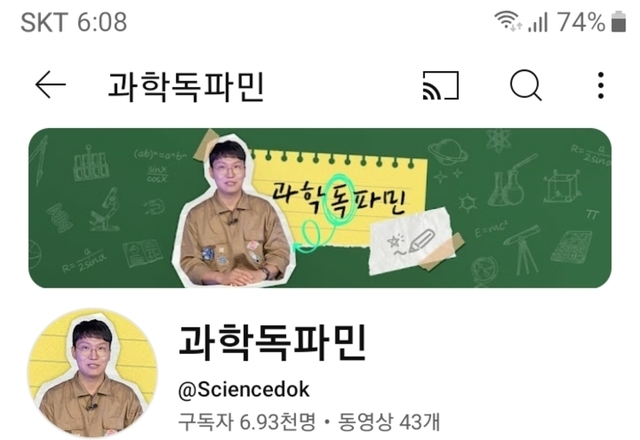Tap the 동영상 43개 video count
The image size is (640, 440).
coord(389,422)
